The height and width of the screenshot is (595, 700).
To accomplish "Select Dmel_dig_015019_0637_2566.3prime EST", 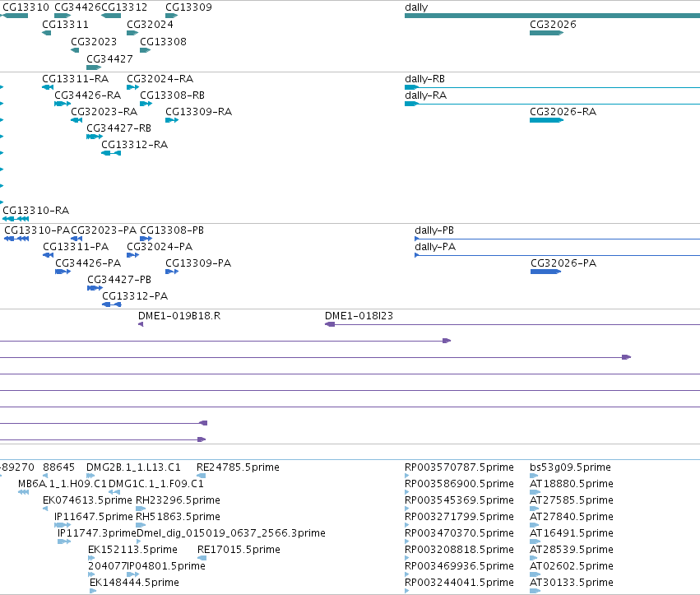I will coord(139,542).
